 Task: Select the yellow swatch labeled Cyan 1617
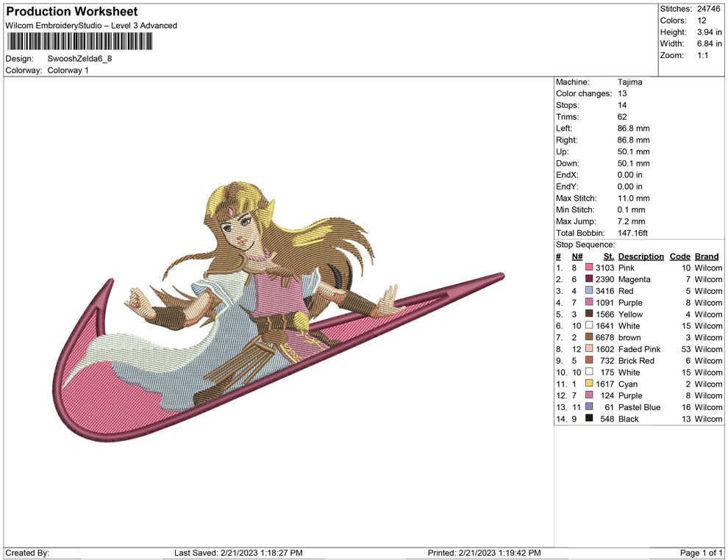click(589, 383)
